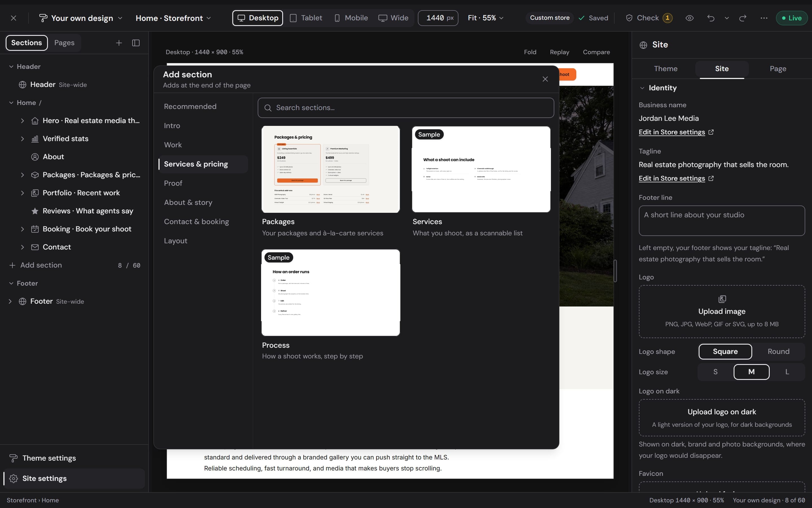Switch the viewport to Wide

tap(393, 18)
